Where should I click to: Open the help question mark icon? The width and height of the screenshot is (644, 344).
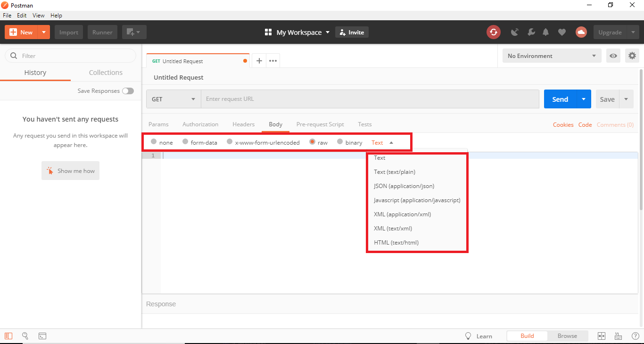635,336
